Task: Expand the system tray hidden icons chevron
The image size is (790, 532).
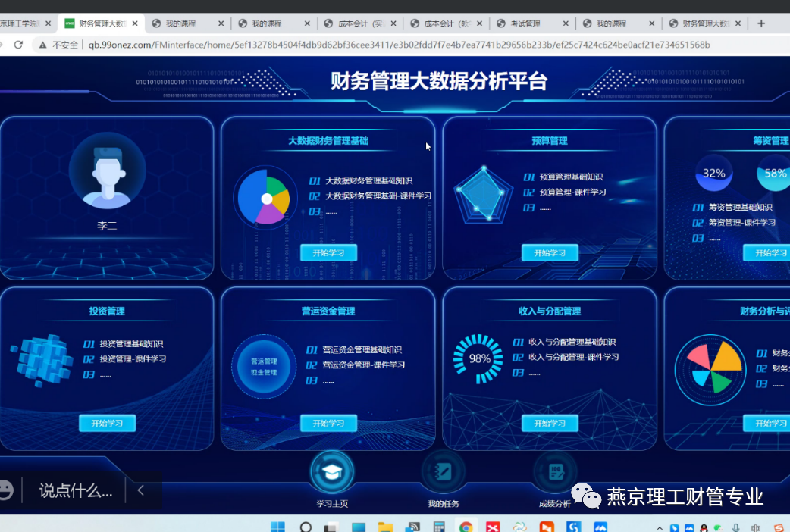Action: click(658, 527)
